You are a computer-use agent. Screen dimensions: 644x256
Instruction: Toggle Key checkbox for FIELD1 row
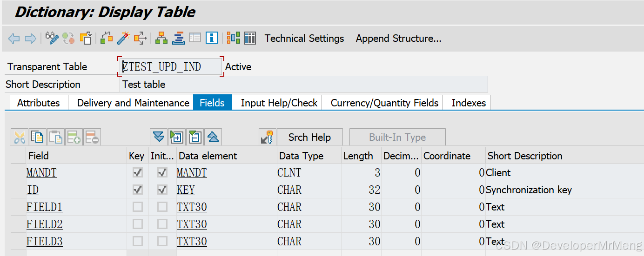[138, 207]
